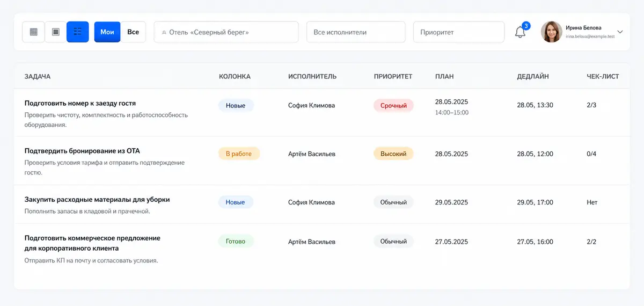The height and width of the screenshot is (306, 644).
Task: Click checklist value «2/3»
Action: (x=591, y=105)
